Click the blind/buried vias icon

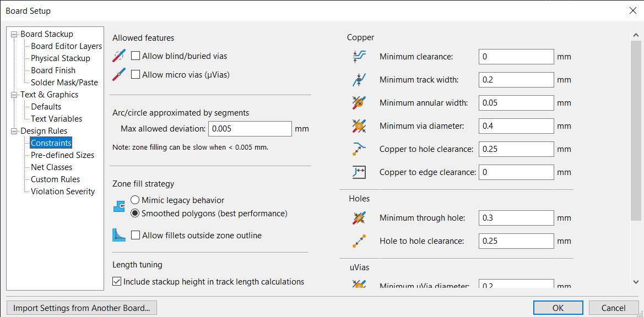coord(119,56)
